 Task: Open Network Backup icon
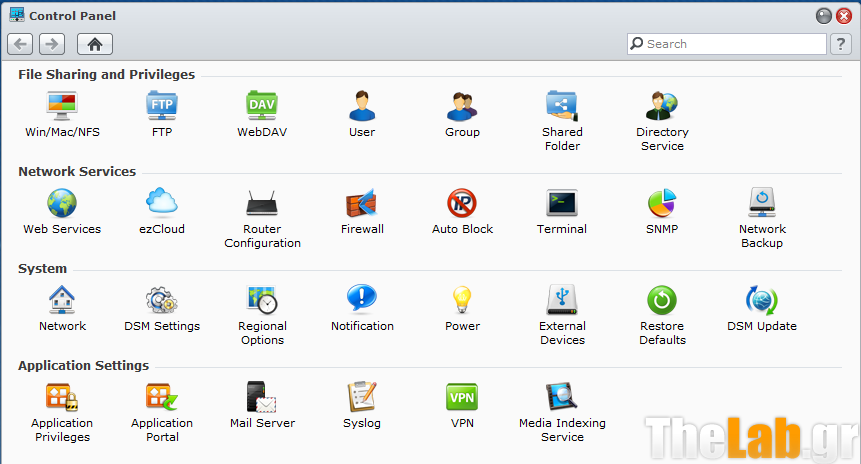pos(762,203)
